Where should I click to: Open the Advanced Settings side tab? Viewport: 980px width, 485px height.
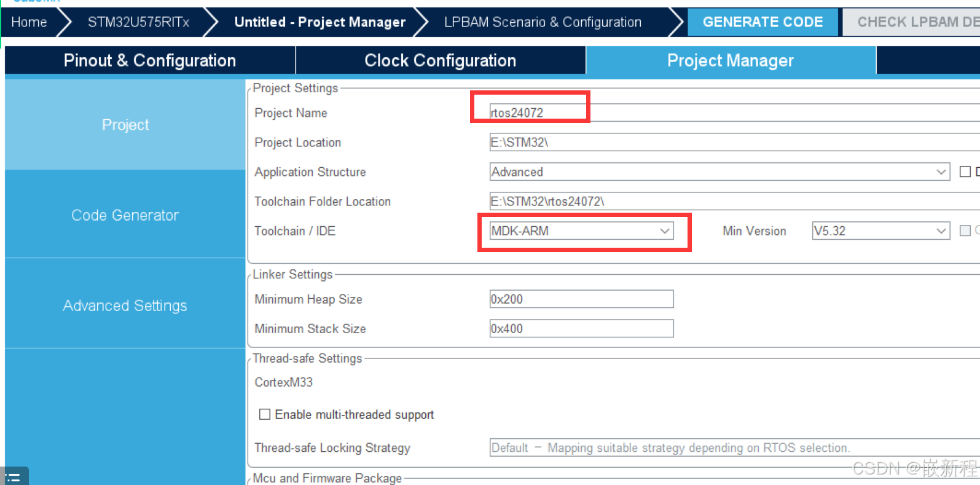pos(125,306)
